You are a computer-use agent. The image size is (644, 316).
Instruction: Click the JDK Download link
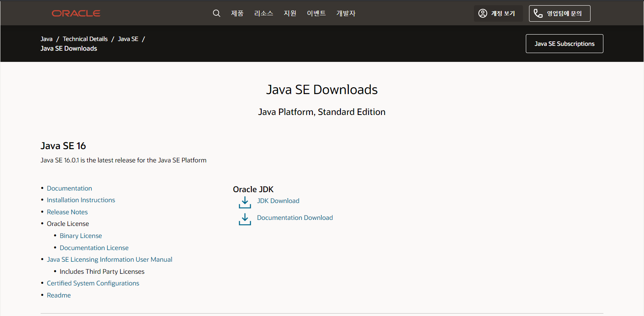click(x=278, y=201)
